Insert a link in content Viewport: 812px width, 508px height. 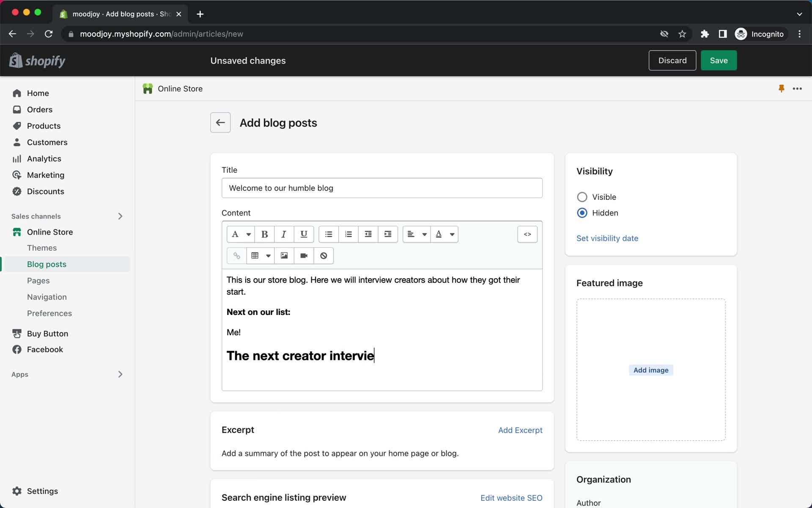click(237, 256)
